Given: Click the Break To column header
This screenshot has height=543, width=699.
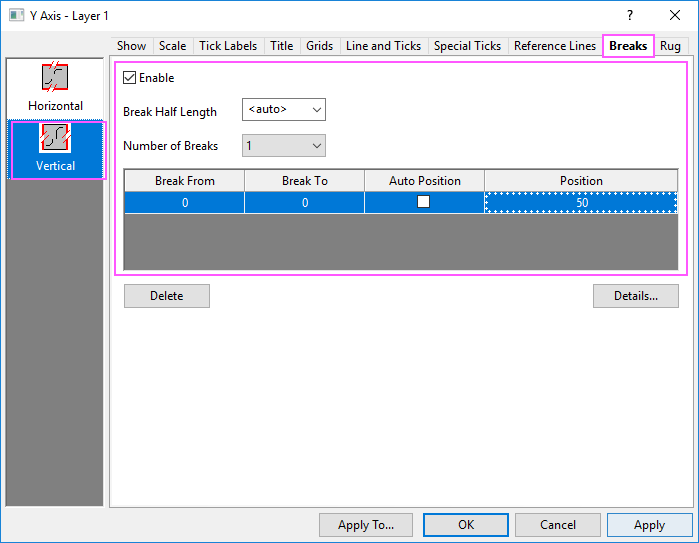Looking at the screenshot, I should [305, 181].
